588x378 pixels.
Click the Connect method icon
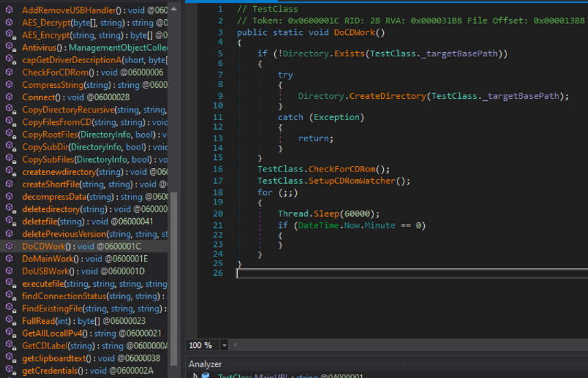point(10,97)
